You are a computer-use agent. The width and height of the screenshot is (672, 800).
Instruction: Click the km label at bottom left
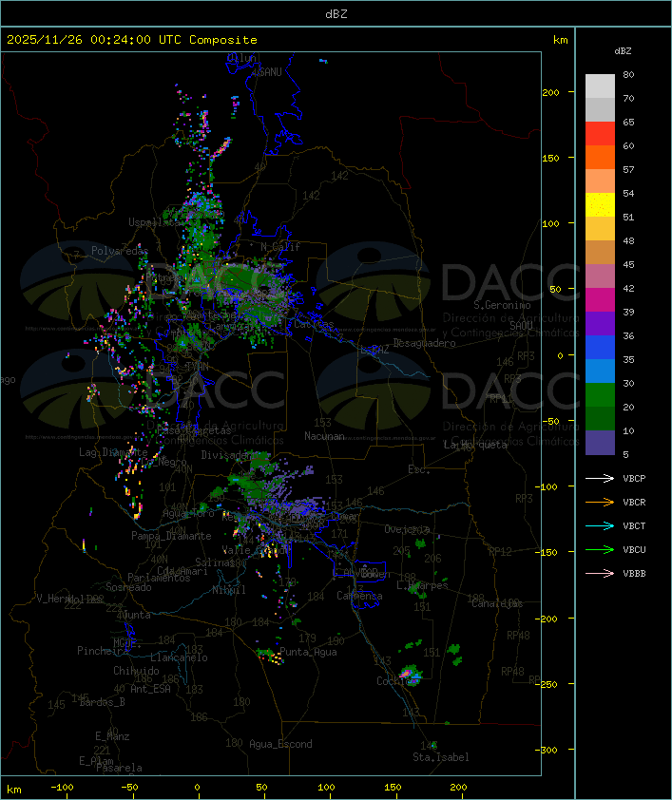pos(14,790)
